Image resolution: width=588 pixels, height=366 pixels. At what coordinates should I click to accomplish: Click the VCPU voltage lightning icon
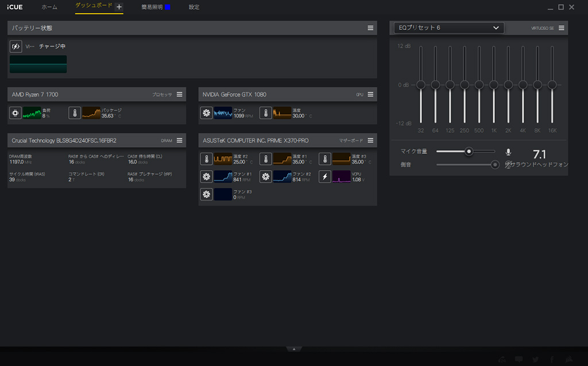(325, 176)
